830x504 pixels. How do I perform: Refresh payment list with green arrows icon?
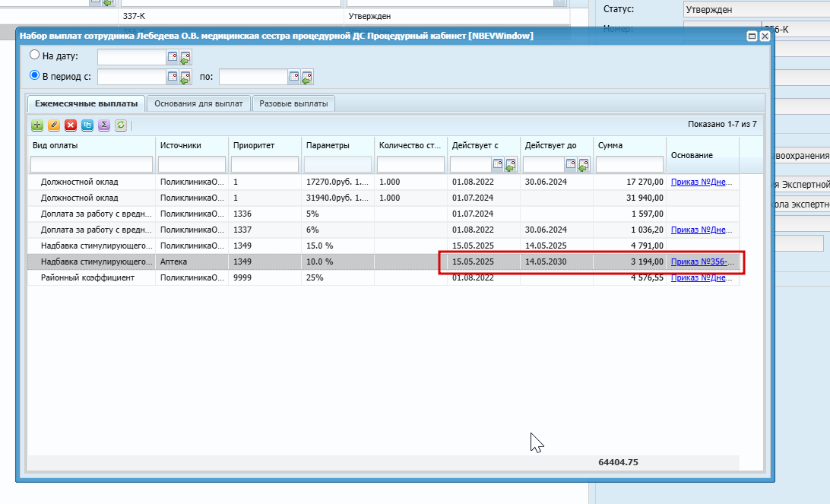click(x=121, y=125)
